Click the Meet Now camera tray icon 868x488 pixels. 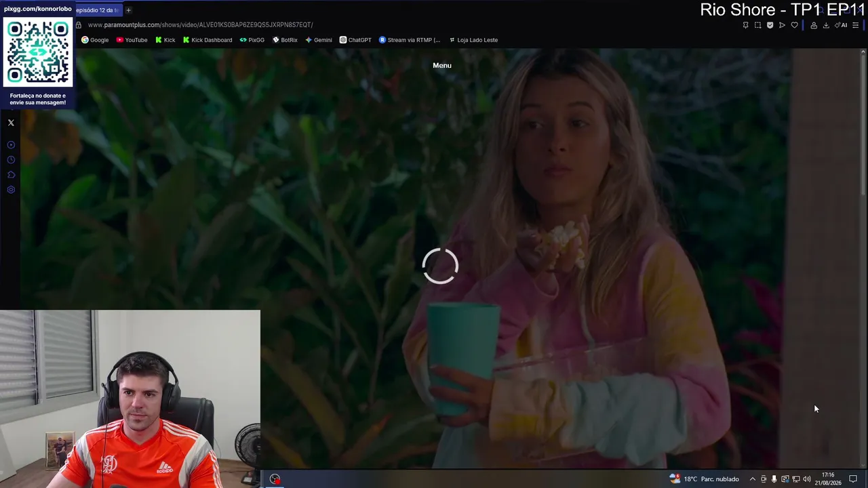[764, 479]
